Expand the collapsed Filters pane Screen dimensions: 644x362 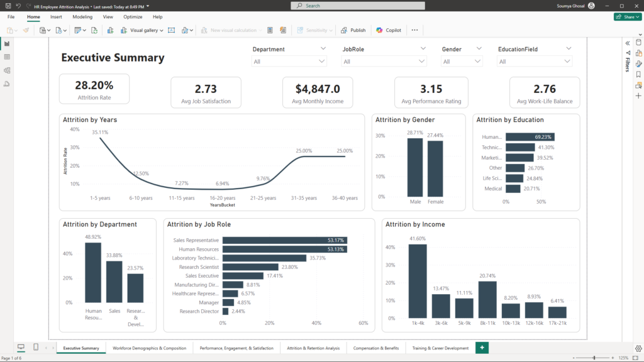[x=626, y=43]
